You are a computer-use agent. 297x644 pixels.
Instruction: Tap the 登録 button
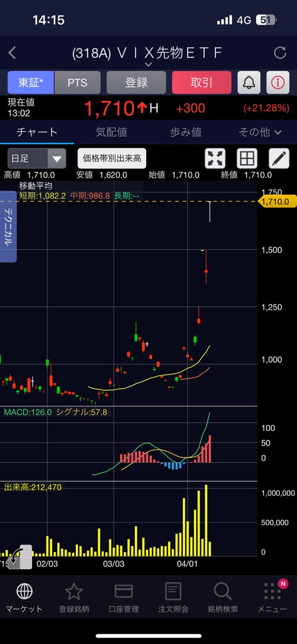[x=136, y=83]
